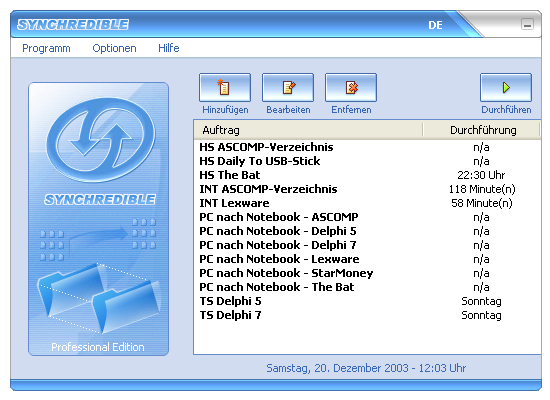Click the Bearbeiten edit icon button

[288, 87]
